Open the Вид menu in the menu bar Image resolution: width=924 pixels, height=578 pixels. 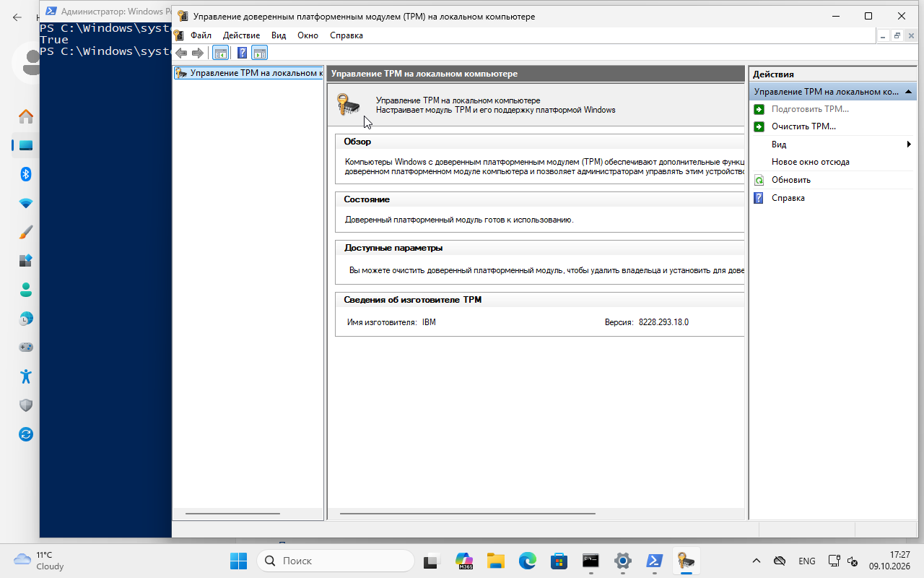(x=279, y=35)
